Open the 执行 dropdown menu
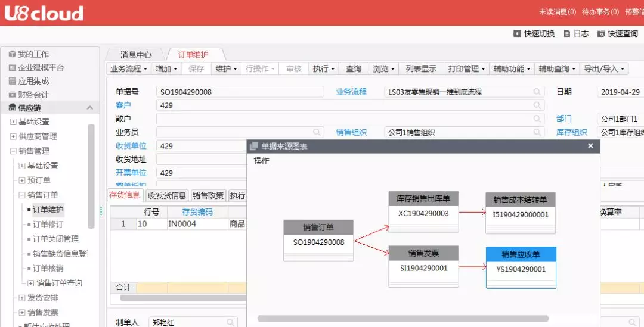This screenshot has height=327, width=644. [x=324, y=68]
